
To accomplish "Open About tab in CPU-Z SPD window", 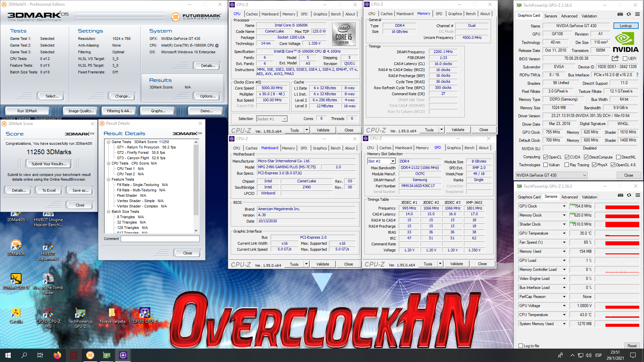I will [x=483, y=148].
